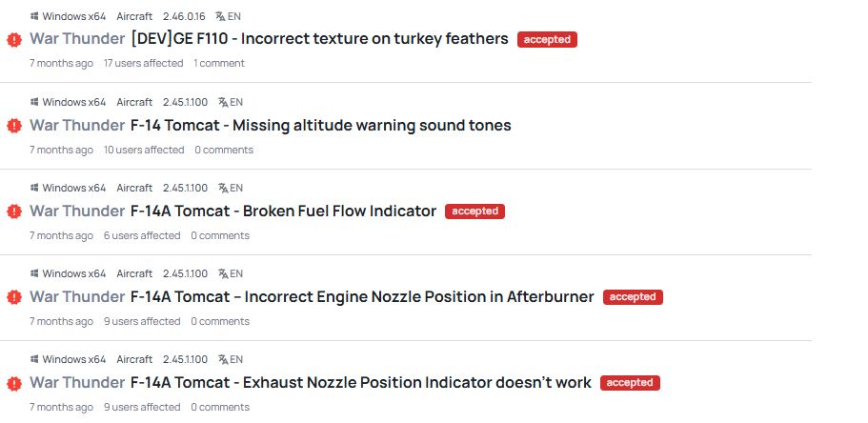Click Windows logo icon on Fuel Flow report

click(34, 188)
